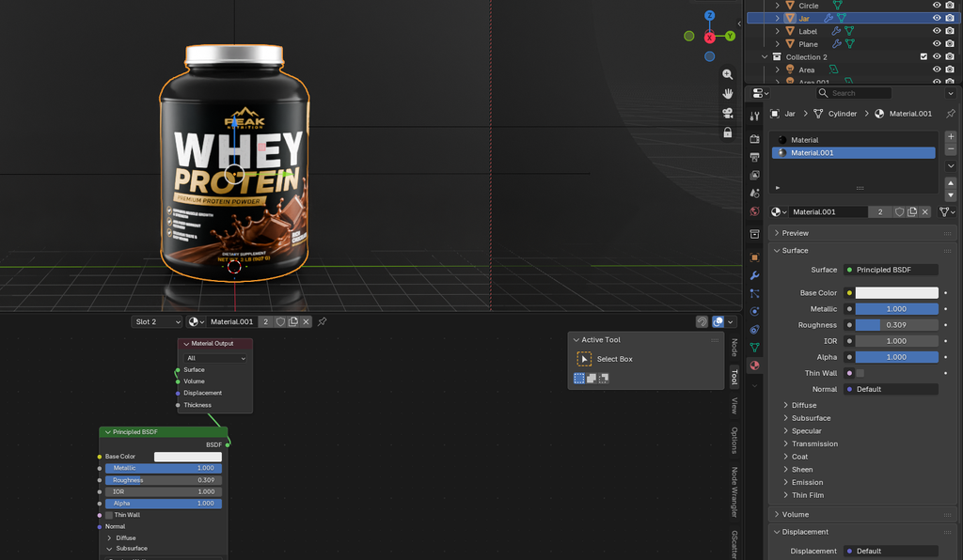
Task: Open the Physics properties tab icon
Action: point(755,312)
